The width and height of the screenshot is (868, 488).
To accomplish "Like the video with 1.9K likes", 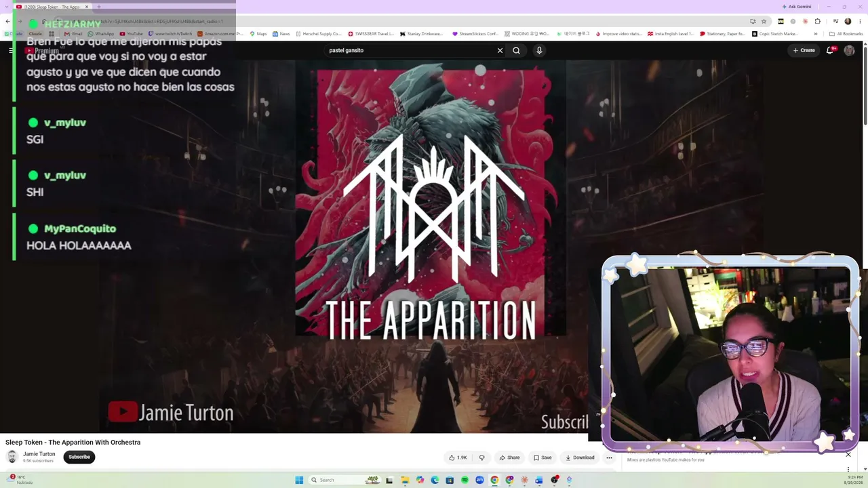I will point(458,457).
